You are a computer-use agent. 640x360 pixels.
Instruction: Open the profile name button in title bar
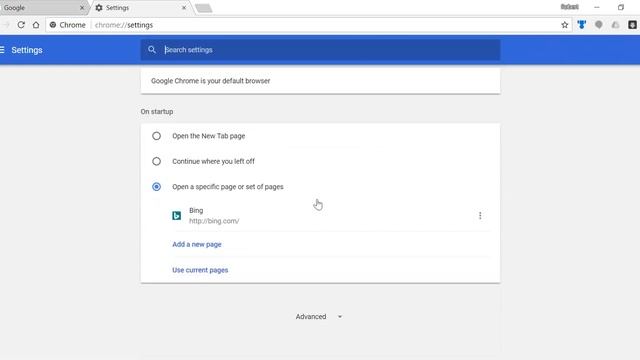pyautogui.click(x=569, y=7)
